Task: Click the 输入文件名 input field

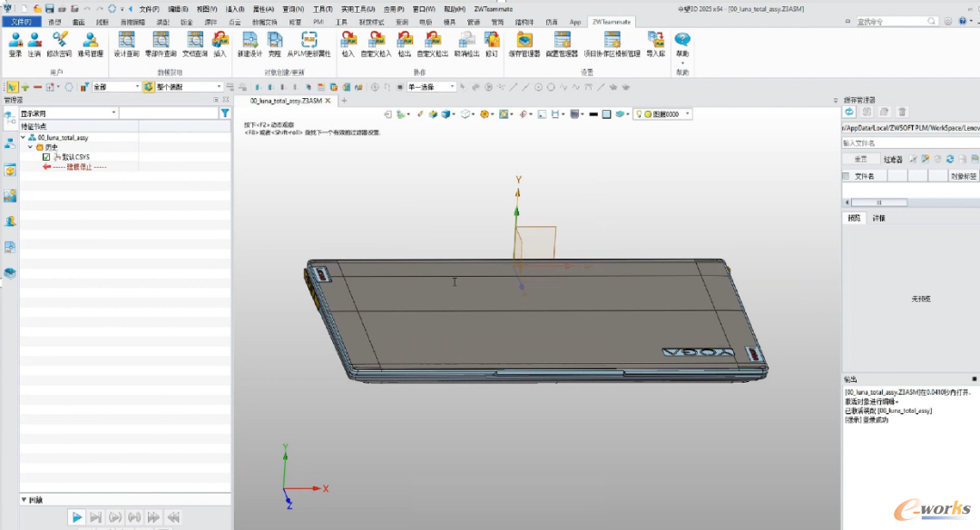Action: tap(911, 143)
